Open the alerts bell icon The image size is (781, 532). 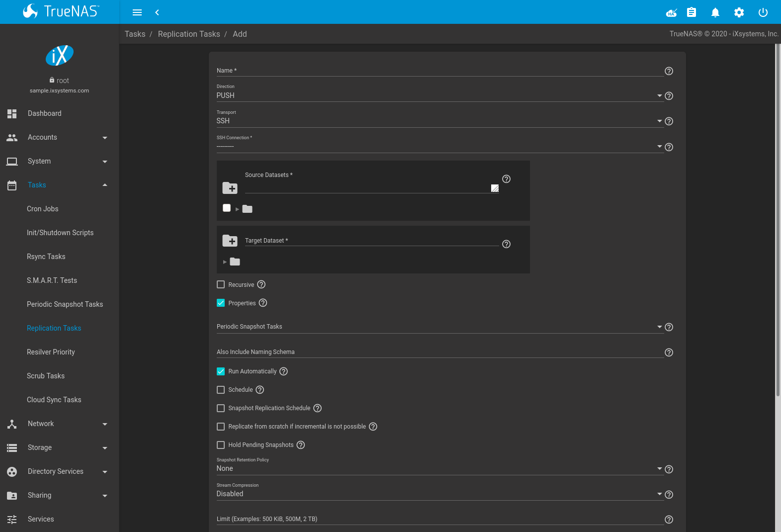715,12
